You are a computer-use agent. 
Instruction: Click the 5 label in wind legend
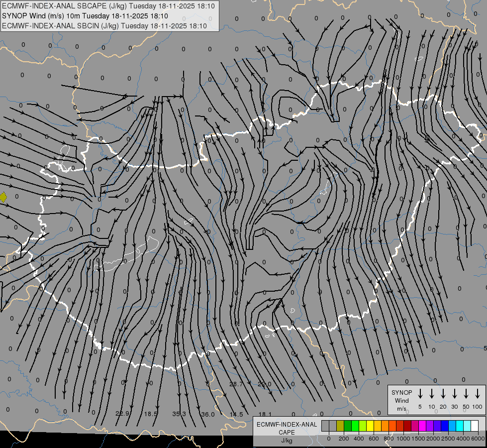[420, 407]
